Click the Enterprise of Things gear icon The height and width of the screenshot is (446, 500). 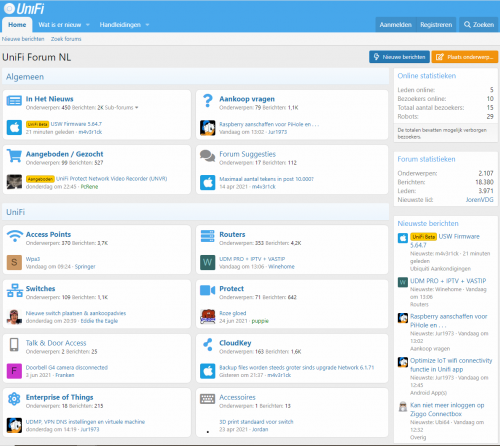(x=14, y=399)
